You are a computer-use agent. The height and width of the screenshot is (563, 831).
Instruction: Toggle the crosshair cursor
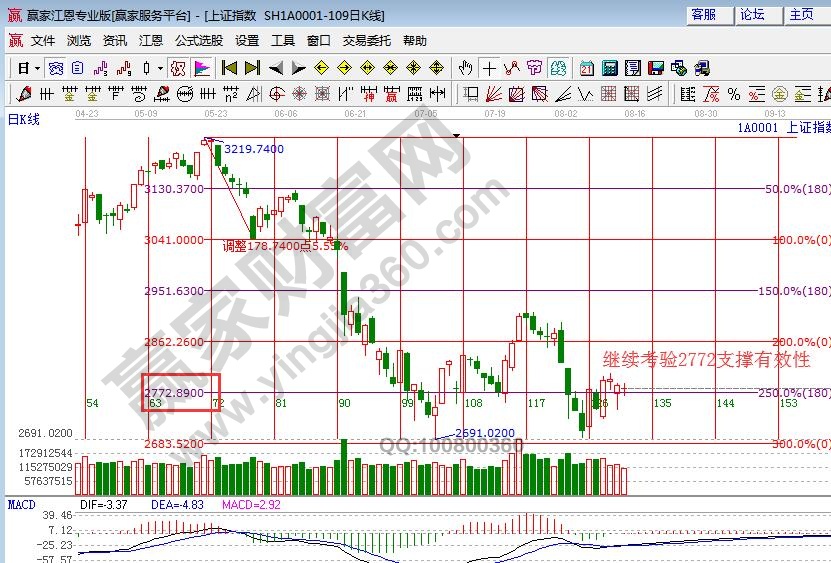[489, 69]
